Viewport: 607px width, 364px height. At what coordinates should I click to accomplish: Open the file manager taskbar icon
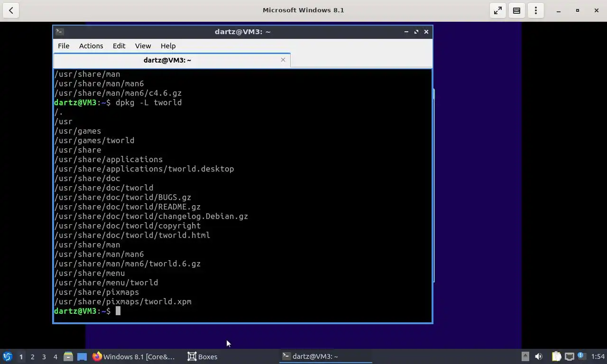(68, 356)
